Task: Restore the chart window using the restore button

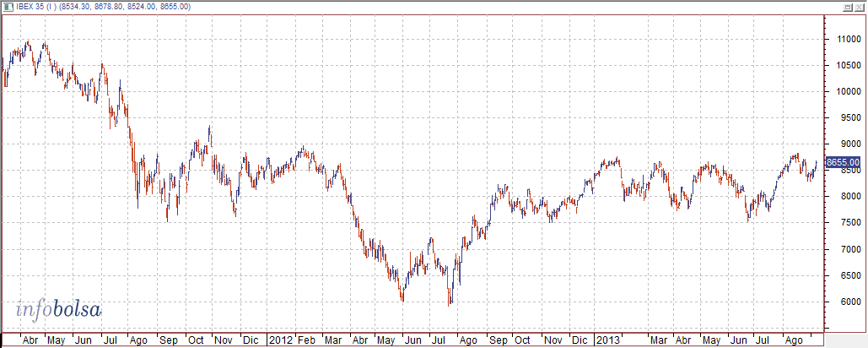Action: [x=849, y=7]
